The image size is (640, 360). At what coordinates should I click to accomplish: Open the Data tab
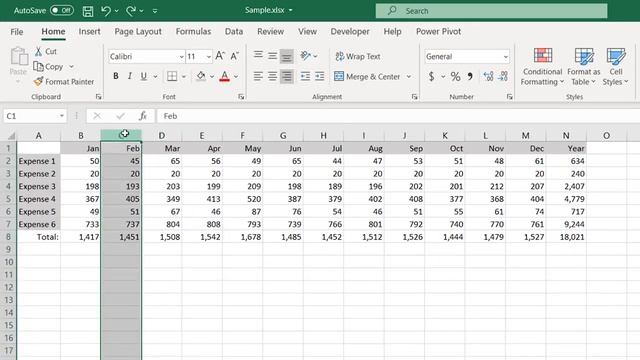234,31
